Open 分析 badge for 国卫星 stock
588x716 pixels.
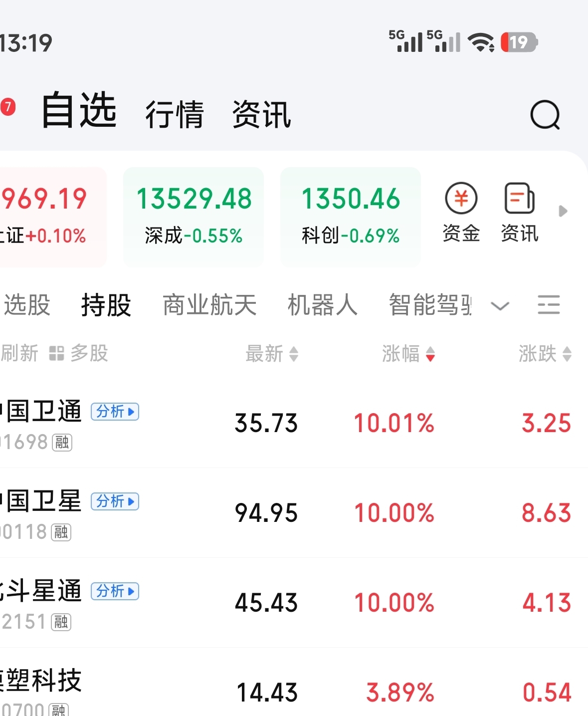115,501
